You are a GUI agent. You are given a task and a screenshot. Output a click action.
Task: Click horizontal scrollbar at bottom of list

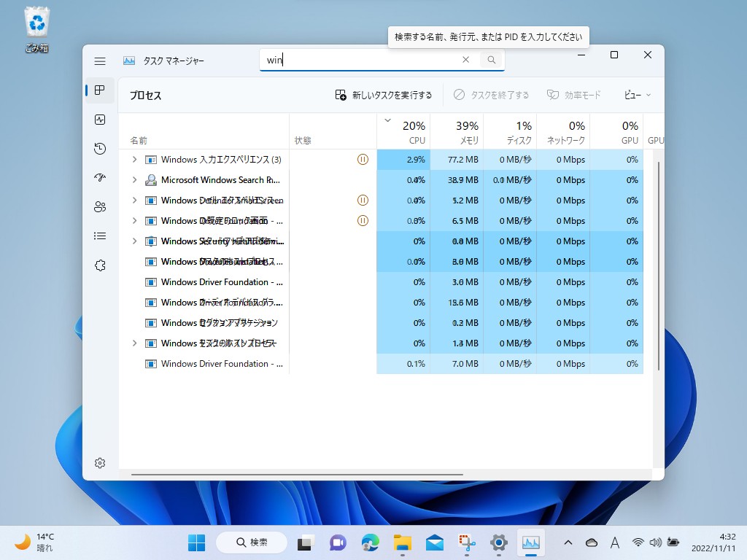tap(297, 474)
